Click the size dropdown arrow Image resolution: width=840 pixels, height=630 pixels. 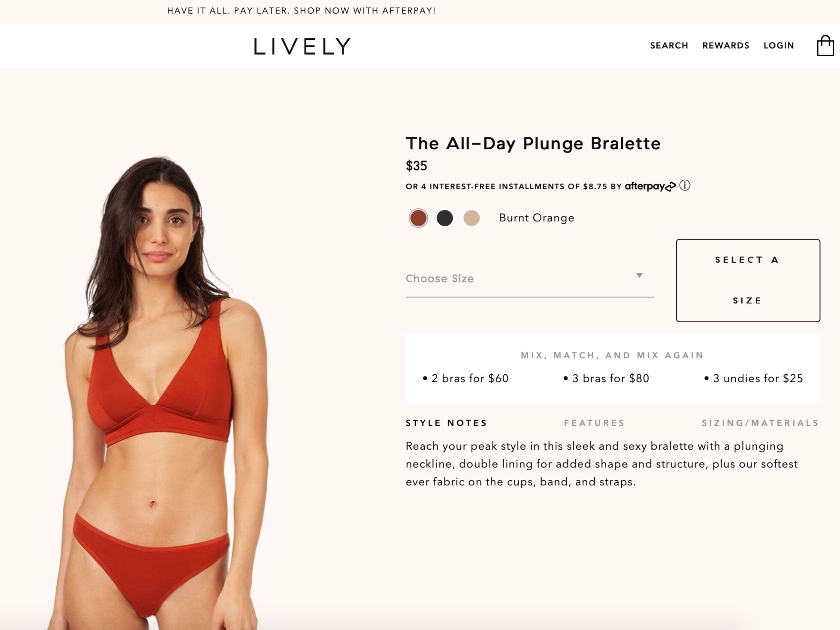pyautogui.click(x=639, y=276)
